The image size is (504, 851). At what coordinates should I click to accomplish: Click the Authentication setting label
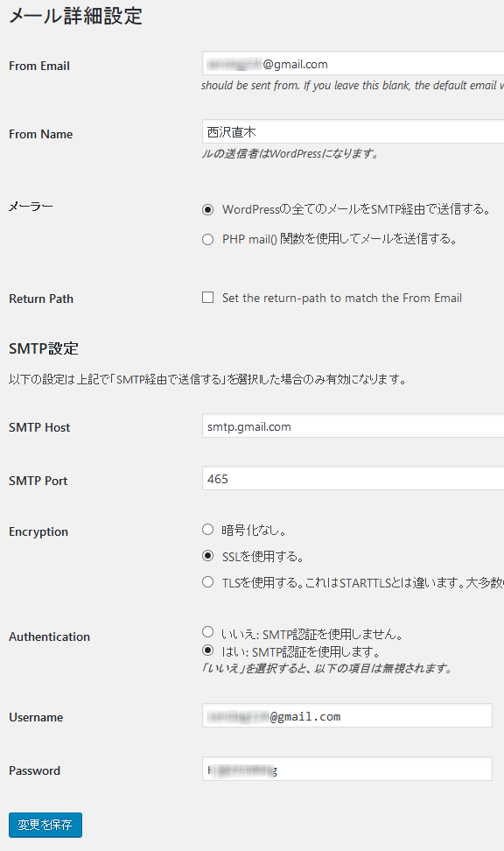(x=49, y=636)
